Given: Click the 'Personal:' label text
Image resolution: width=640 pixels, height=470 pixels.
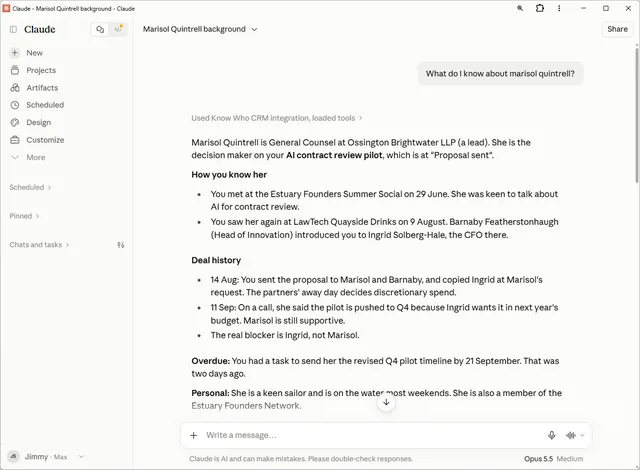Looking at the screenshot, I should tap(210, 393).
